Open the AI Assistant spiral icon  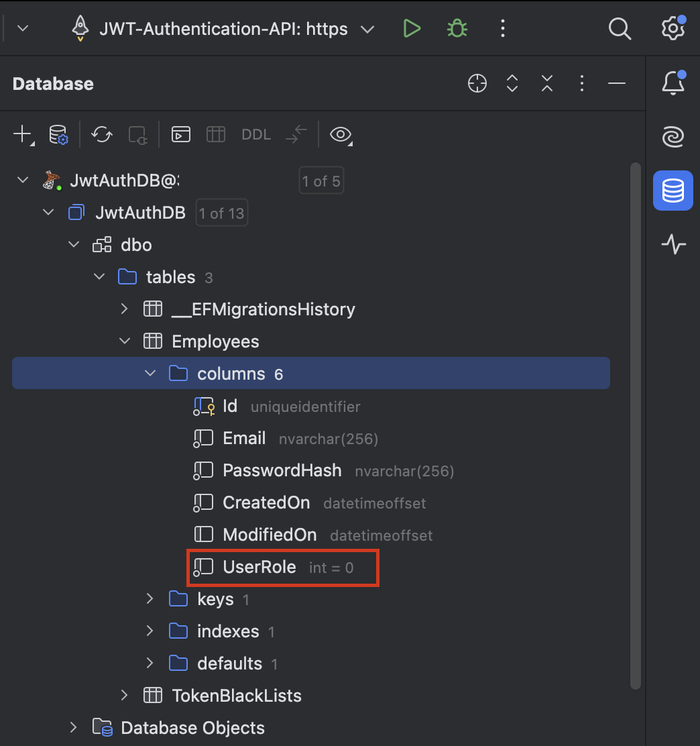[x=673, y=138]
